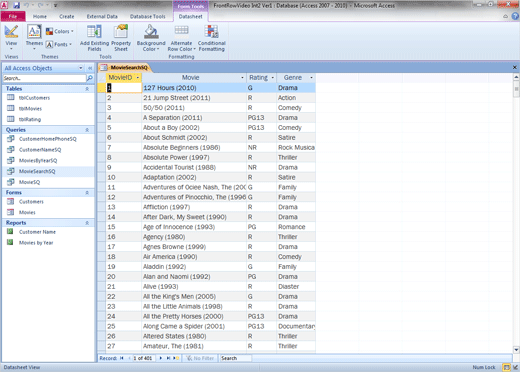520x372 pixels.
Task: Open the View button in ribbon
Action: coord(11,37)
